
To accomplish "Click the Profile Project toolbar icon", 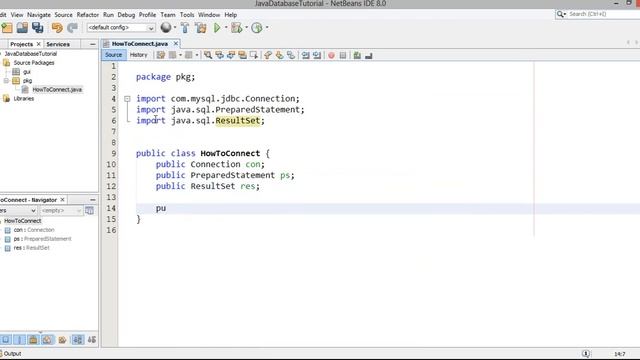I will point(257,28).
